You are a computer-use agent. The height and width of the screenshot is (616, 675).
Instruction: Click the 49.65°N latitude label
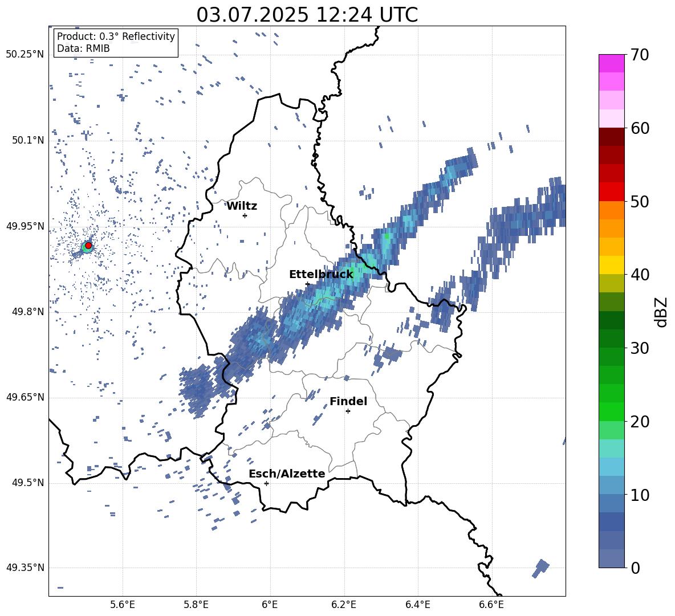pyautogui.click(x=25, y=397)
